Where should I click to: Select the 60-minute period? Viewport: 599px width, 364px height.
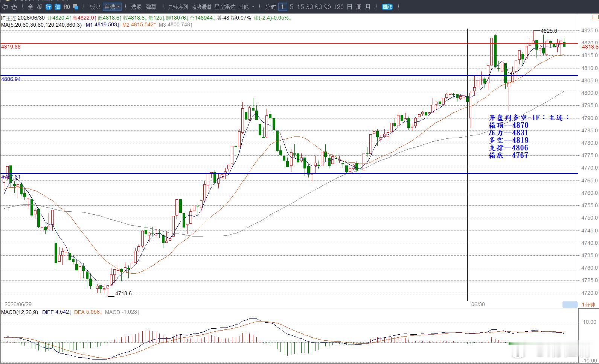(319, 7)
